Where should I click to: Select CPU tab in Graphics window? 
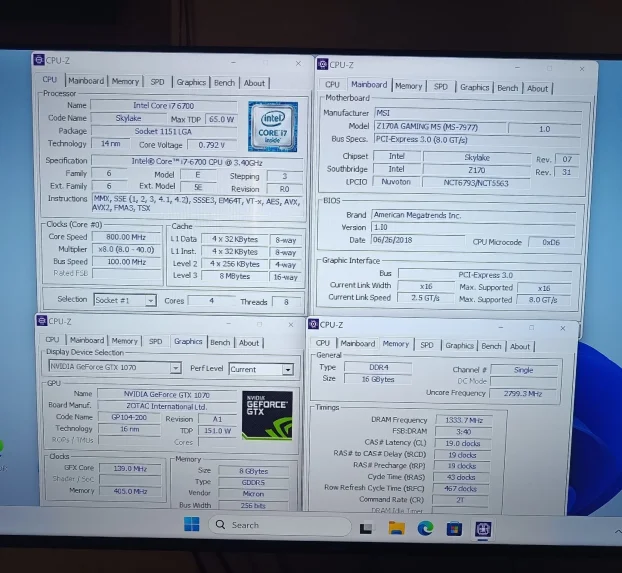[52, 340]
